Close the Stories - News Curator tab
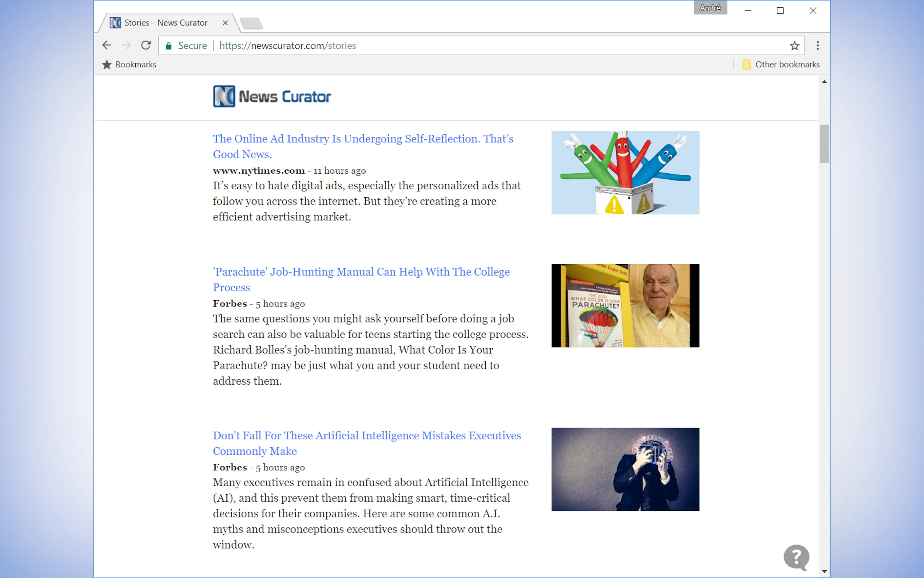The height and width of the screenshot is (578, 924). pos(226,23)
